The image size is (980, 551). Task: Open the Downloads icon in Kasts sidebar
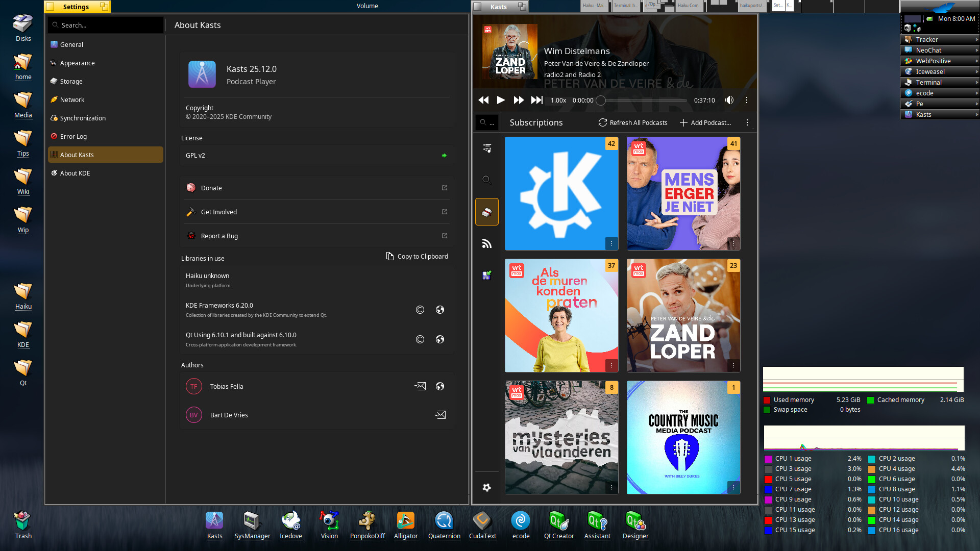coord(487,275)
